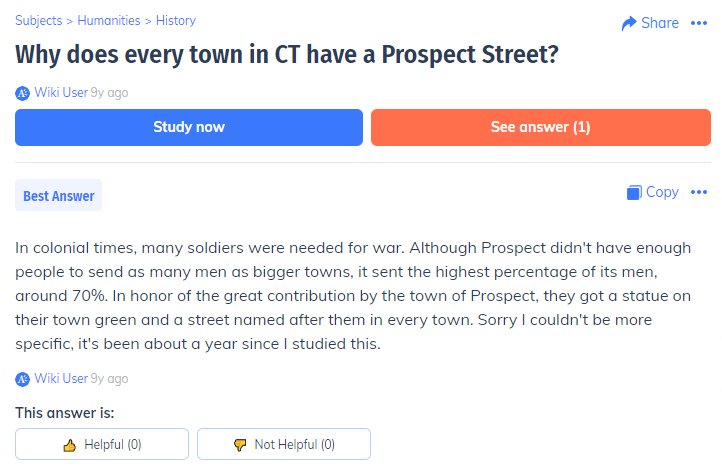Viewport: 722px width, 473px height.
Task: Open the Humanities breadcrumb link
Action: click(109, 21)
